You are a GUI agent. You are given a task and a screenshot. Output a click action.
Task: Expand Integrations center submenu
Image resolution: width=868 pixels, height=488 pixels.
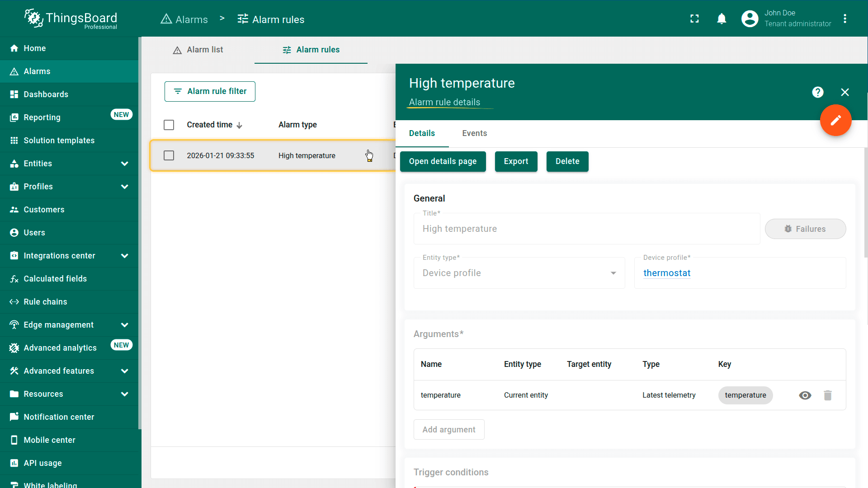(x=69, y=256)
